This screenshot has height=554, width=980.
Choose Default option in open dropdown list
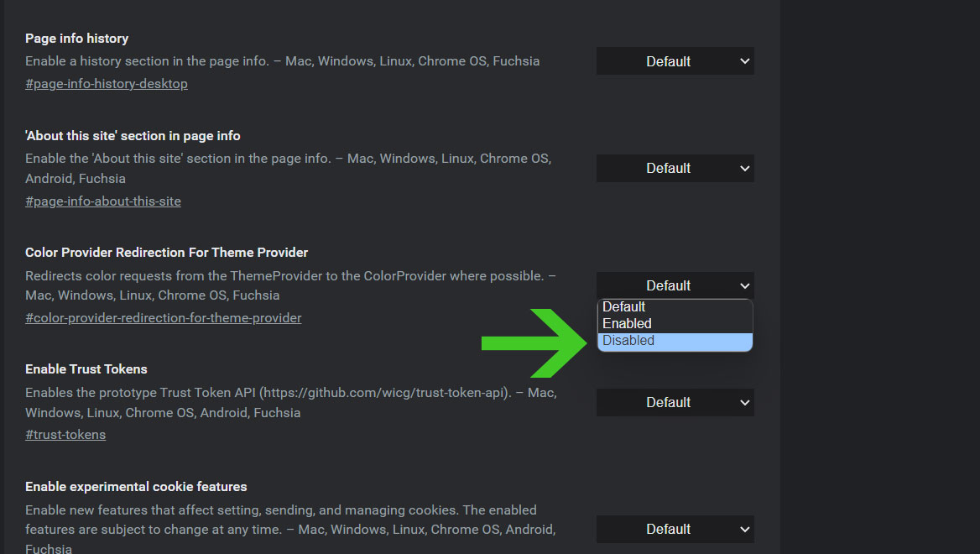click(x=675, y=307)
